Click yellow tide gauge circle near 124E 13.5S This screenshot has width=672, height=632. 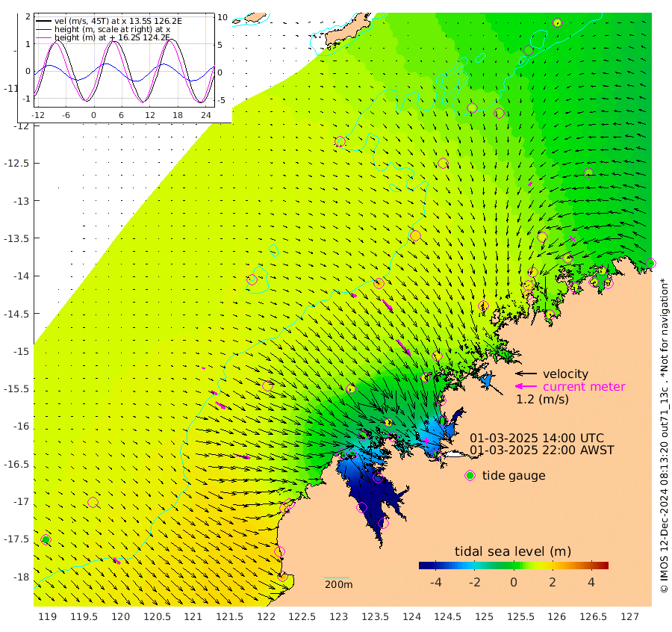click(x=415, y=236)
